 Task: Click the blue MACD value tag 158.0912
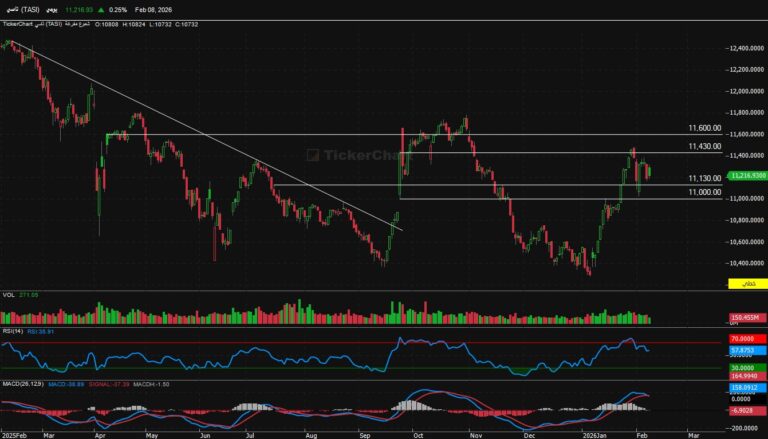pos(745,388)
